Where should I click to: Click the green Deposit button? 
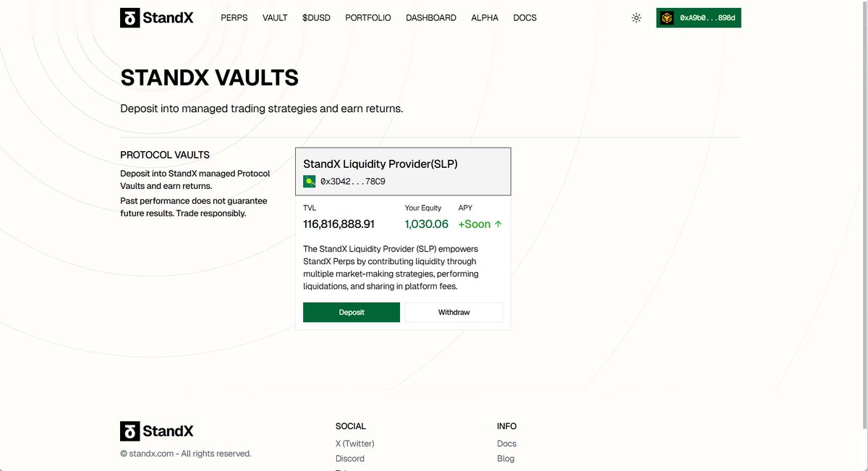tap(352, 313)
